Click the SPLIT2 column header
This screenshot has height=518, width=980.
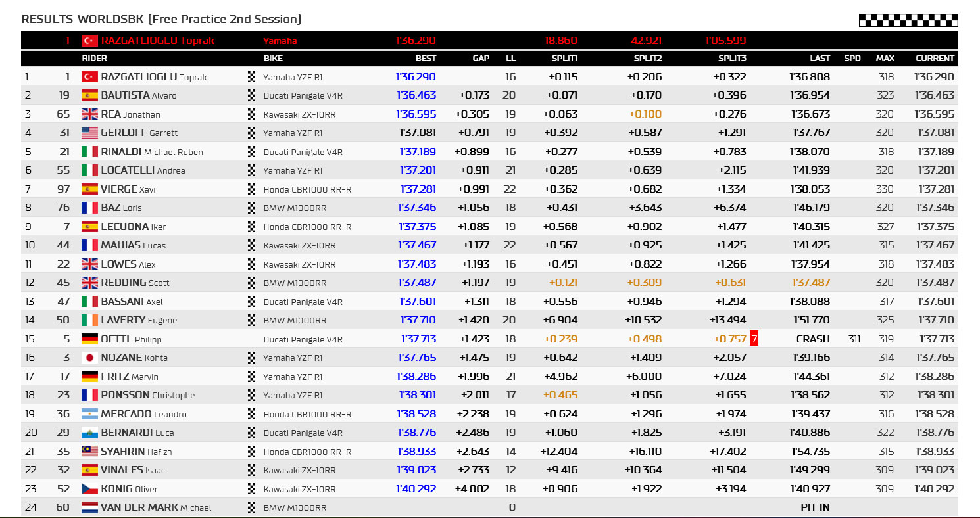click(648, 59)
